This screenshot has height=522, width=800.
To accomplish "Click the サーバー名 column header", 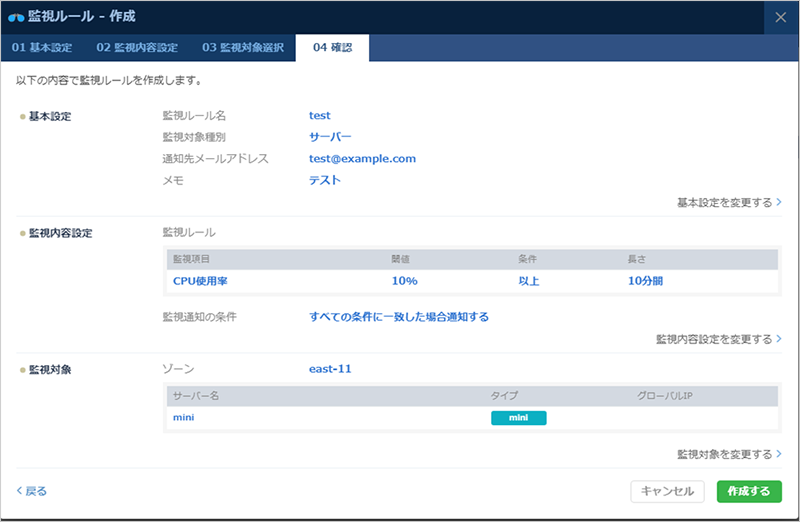I will [x=195, y=396].
